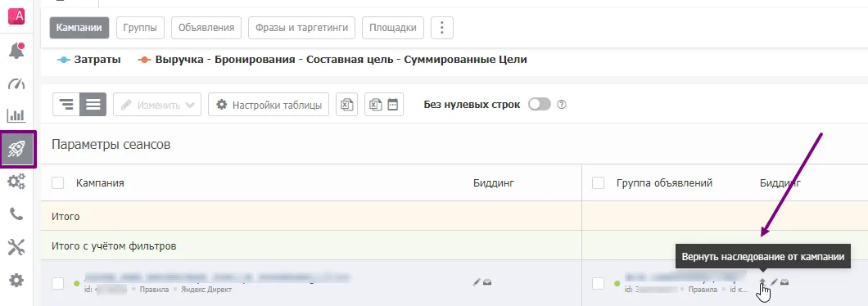Click the Группа объявлений column header
The height and width of the screenshot is (306, 868).
pos(664,182)
